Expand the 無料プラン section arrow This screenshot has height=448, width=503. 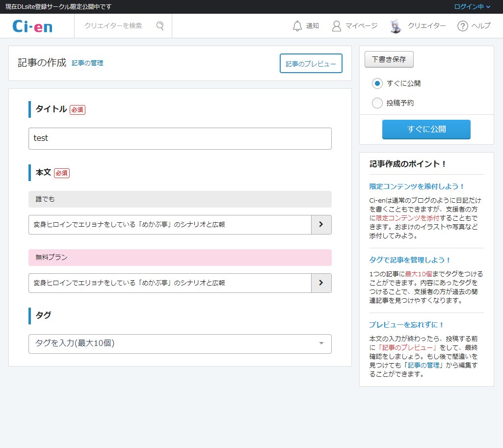click(x=321, y=283)
